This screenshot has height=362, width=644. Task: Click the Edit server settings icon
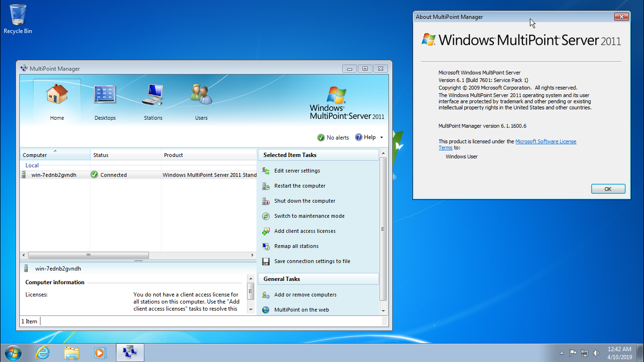click(x=266, y=171)
